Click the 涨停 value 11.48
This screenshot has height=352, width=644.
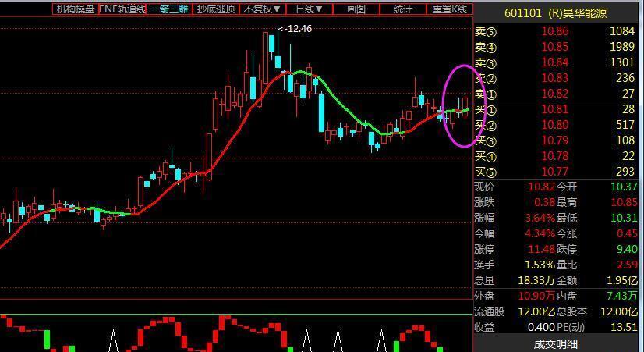click(541, 249)
